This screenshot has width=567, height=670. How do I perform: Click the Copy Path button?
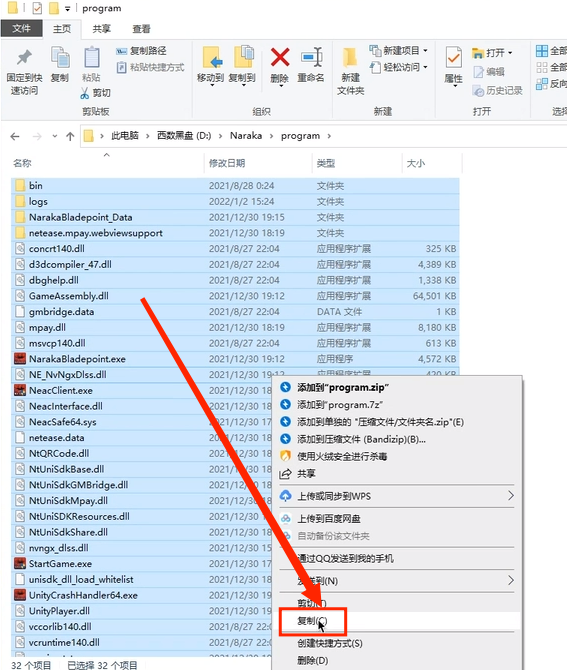click(141, 51)
